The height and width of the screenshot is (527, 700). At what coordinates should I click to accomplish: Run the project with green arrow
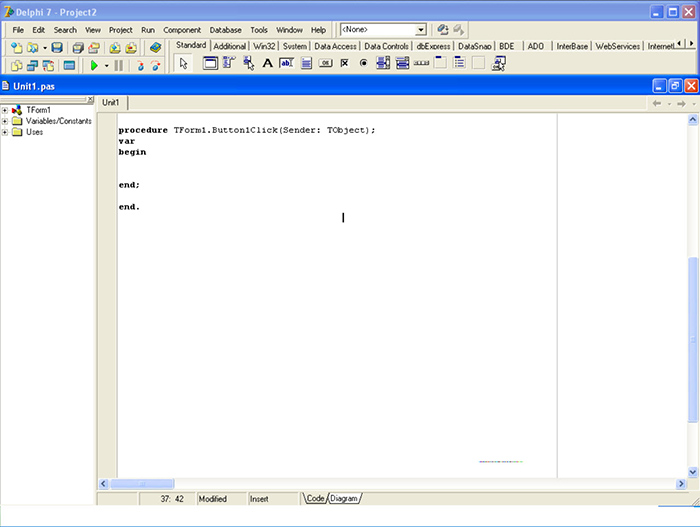coord(94,66)
